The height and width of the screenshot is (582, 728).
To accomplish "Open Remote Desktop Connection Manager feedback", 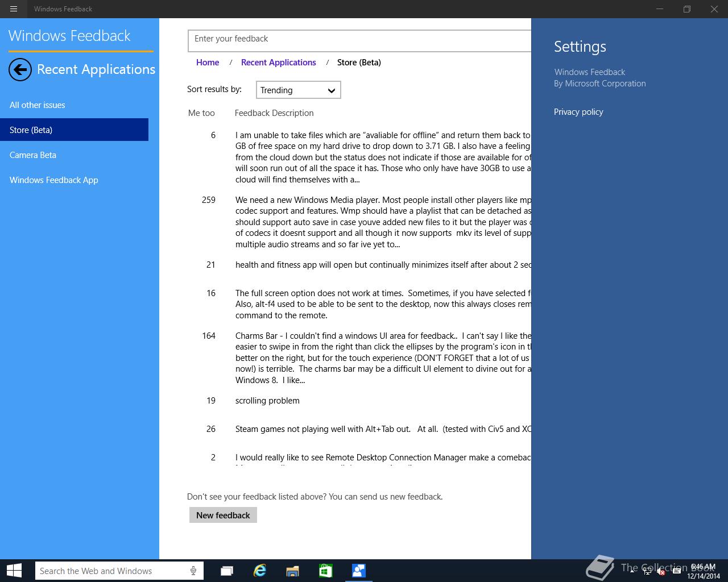I will (383, 458).
